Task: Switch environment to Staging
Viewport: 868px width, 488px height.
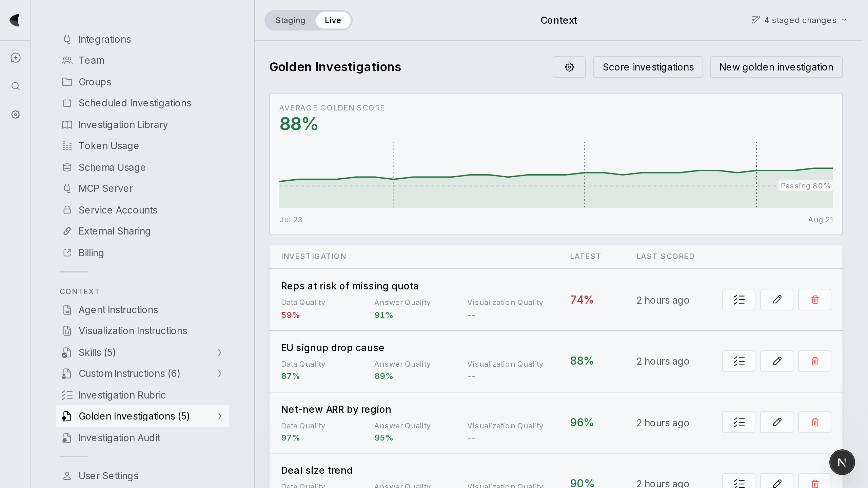Action: (290, 20)
